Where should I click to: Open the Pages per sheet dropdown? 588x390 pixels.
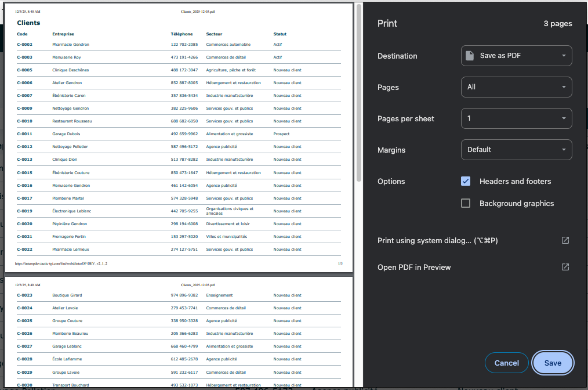coord(516,118)
